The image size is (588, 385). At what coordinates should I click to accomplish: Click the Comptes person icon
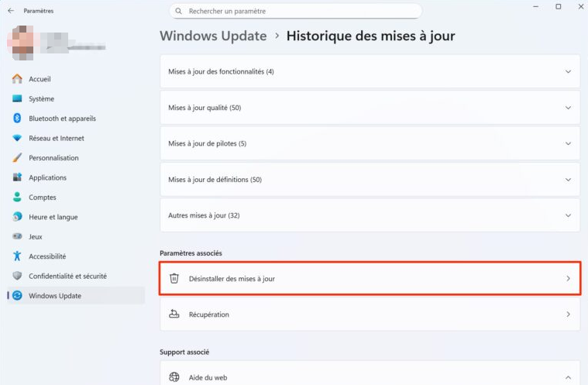(17, 197)
